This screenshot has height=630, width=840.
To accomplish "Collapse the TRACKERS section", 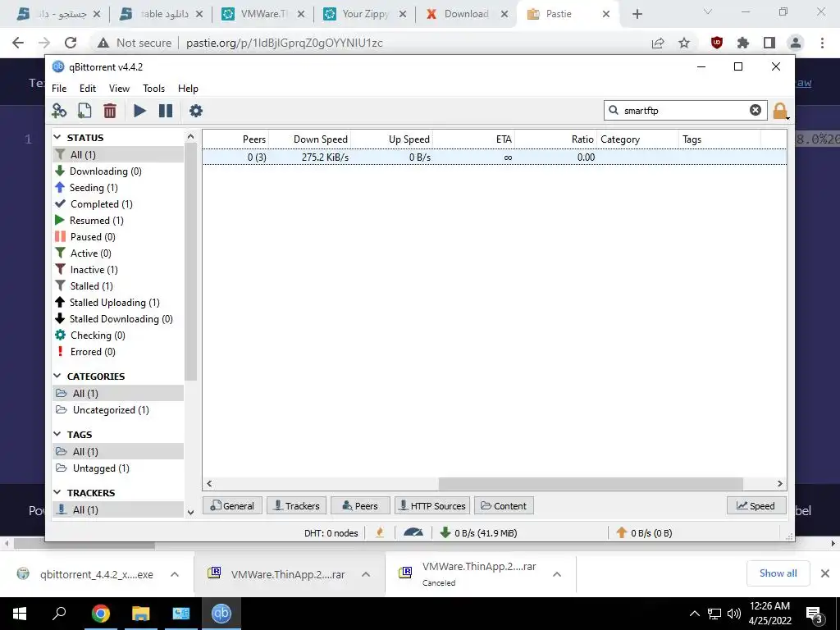I will point(57,492).
